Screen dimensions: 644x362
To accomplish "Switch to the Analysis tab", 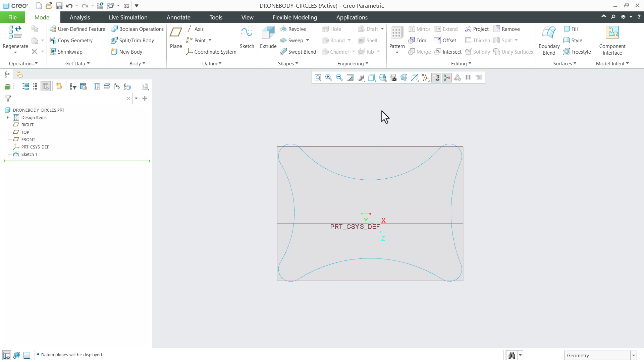I will pos(79,17).
